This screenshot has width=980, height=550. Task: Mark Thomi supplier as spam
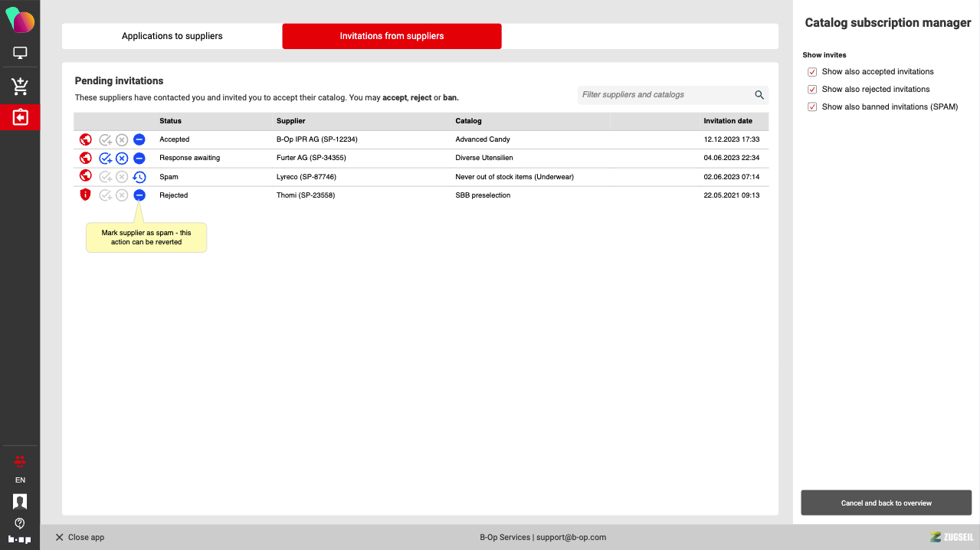coord(139,195)
